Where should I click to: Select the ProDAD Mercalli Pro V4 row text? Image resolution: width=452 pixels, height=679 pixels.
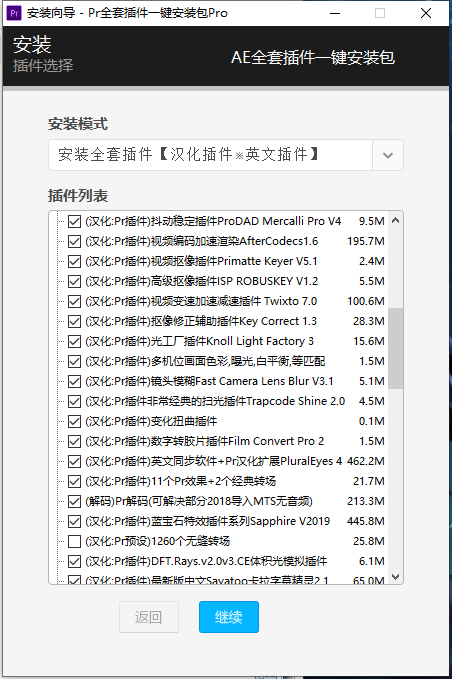click(213, 221)
